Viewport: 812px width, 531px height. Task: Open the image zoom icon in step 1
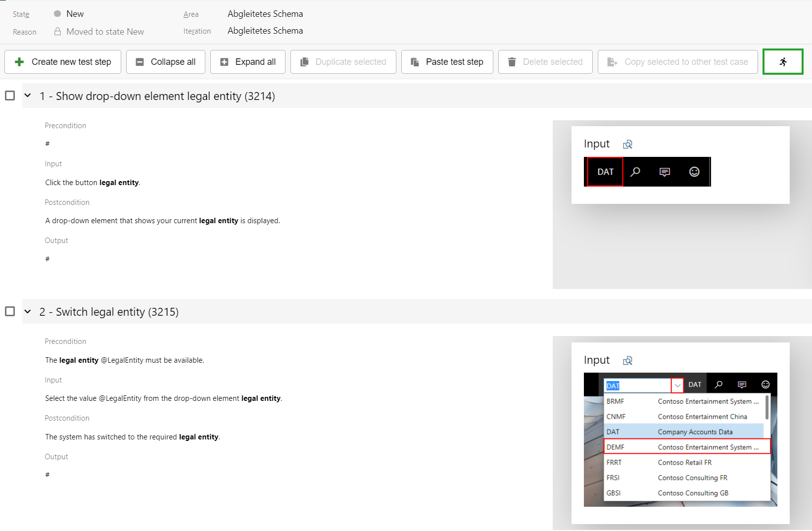(627, 144)
